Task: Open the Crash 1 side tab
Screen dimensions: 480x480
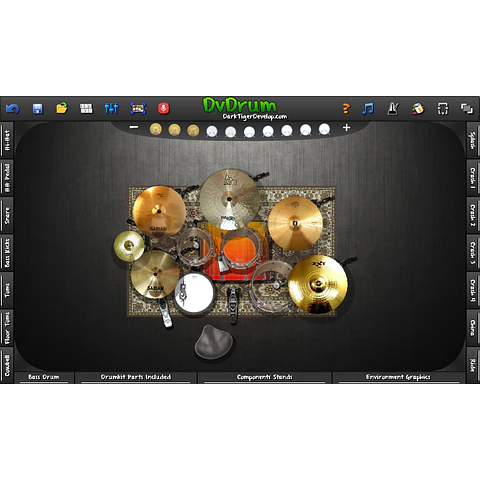Action: (473, 178)
